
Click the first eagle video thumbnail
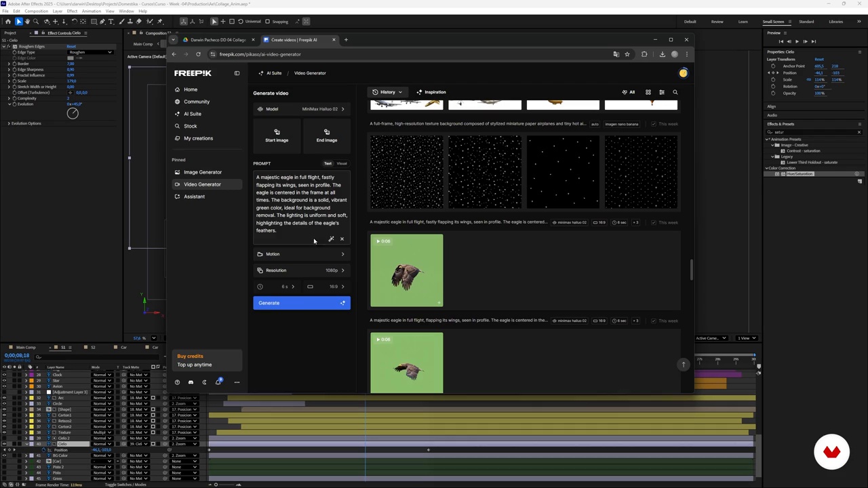click(x=407, y=270)
